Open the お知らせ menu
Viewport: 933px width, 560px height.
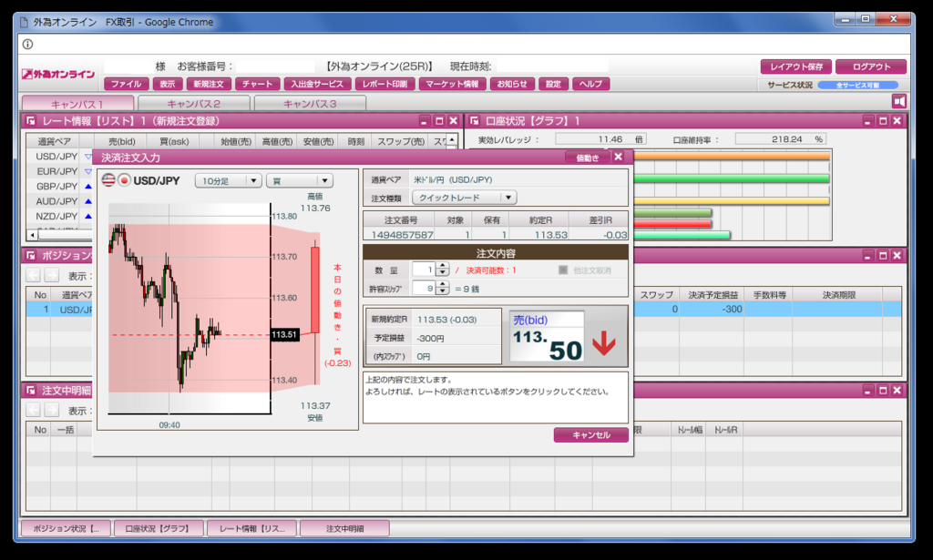point(512,84)
